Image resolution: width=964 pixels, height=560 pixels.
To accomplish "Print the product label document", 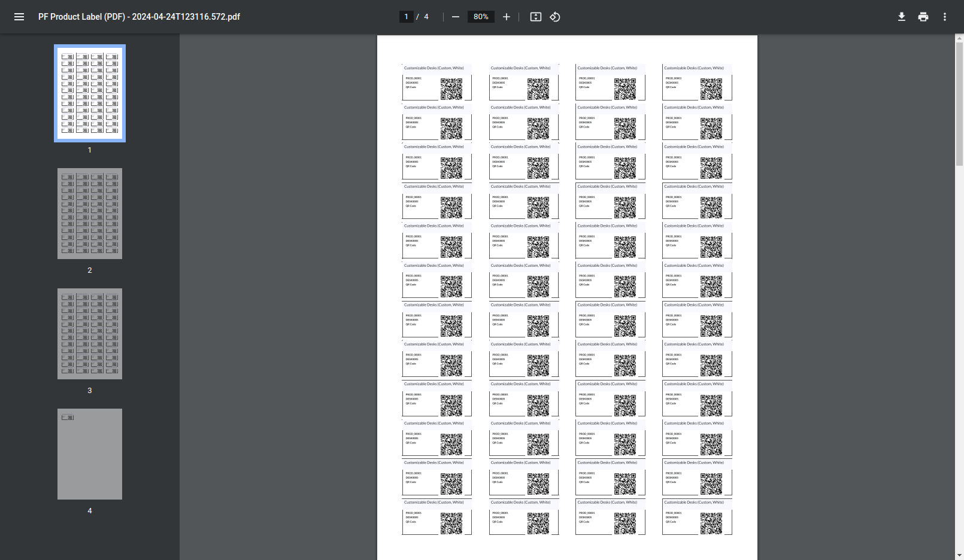I will pyautogui.click(x=923, y=17).
